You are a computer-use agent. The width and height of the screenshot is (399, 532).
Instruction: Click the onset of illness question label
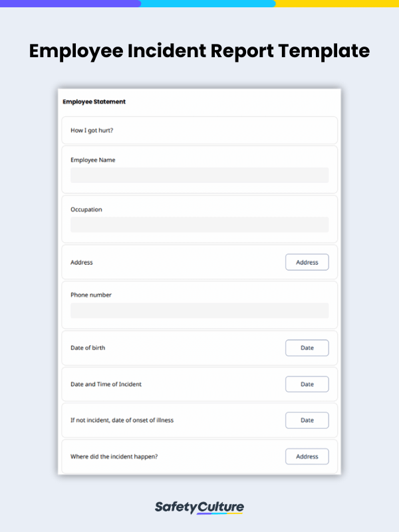[122, 420]
